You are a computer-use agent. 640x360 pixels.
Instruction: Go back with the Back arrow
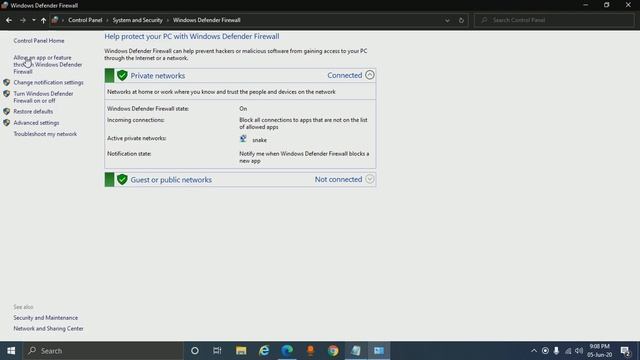(x=9, y=20)
